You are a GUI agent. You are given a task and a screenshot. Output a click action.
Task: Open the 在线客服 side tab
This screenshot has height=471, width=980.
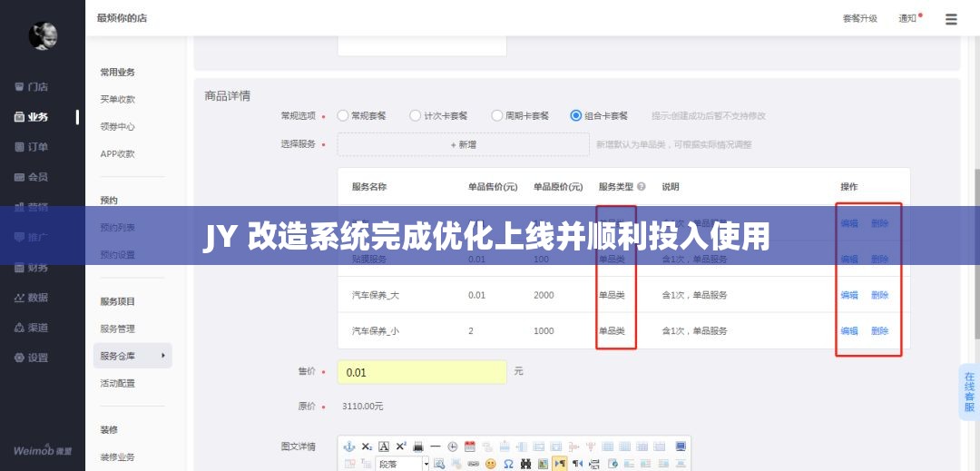(x=969, y=392)
